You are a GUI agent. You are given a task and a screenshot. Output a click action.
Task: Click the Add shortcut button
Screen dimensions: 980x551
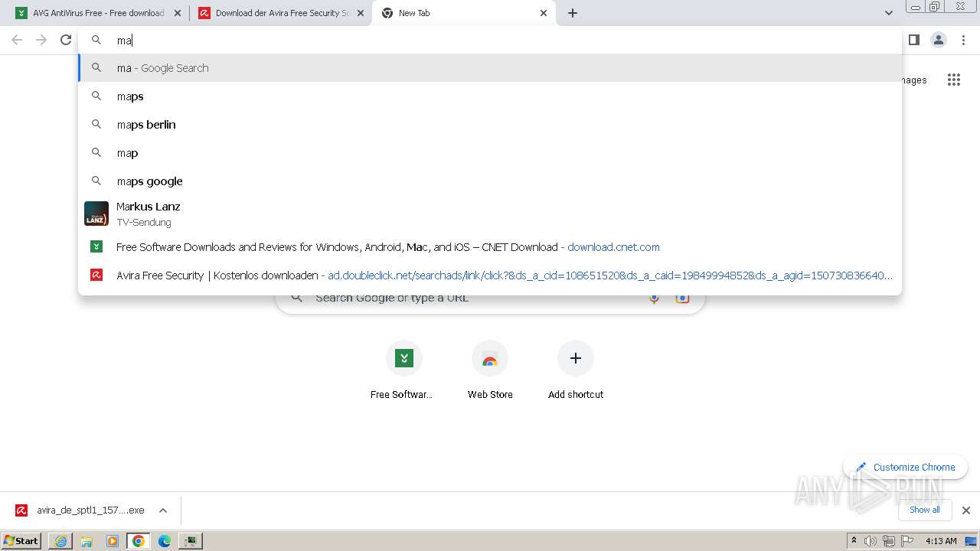click(x=576, y=370)
